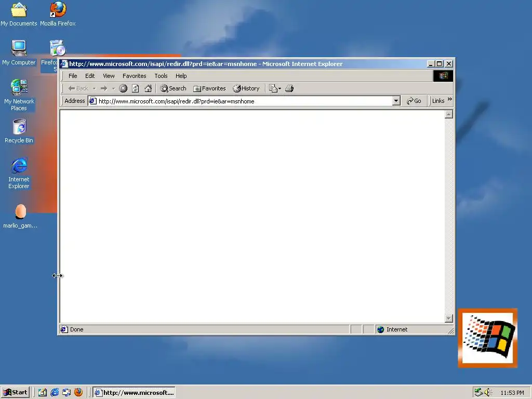The image size is (532, 399).
Task: Select the My Documents desktop icon
Action: point(19,14)
